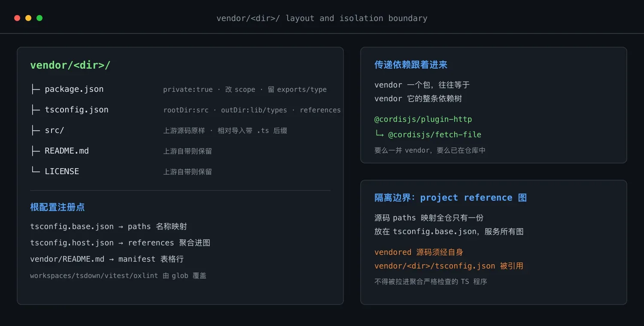Click the orange 'vendored 源码须经自身' line
This screenshot has width=644, height=326.
pyautogui.click(x=419, y=252)
